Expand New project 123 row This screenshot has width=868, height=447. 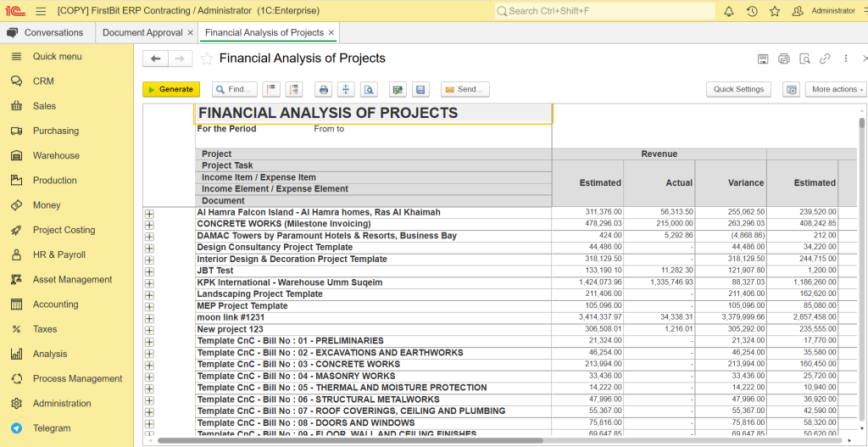point(149,330)
